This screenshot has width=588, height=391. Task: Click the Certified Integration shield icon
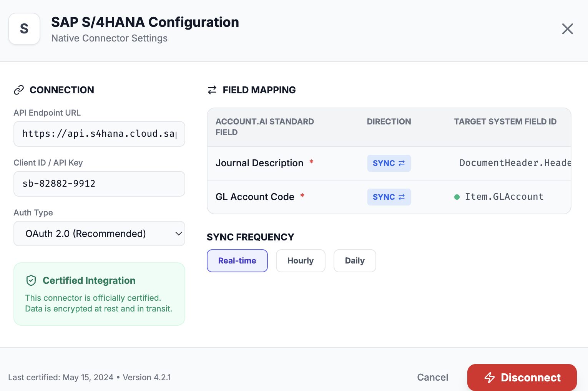click(31, 280)
